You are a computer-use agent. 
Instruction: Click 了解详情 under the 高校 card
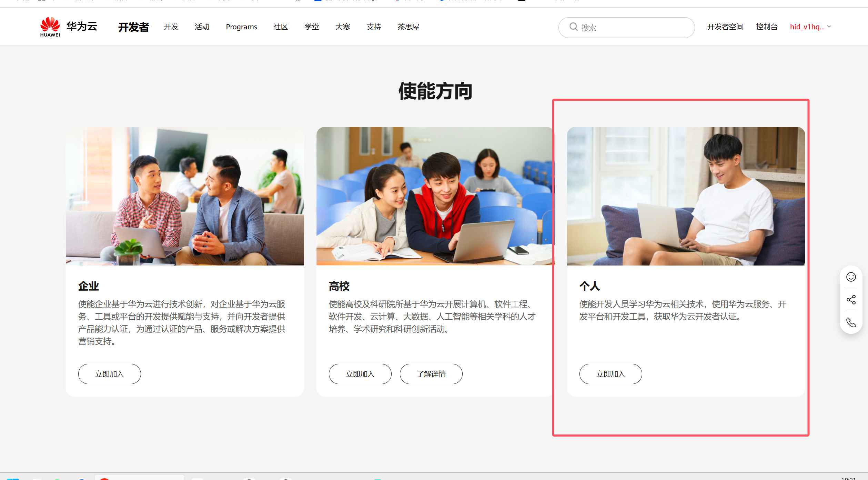click(x=431, y=374)
